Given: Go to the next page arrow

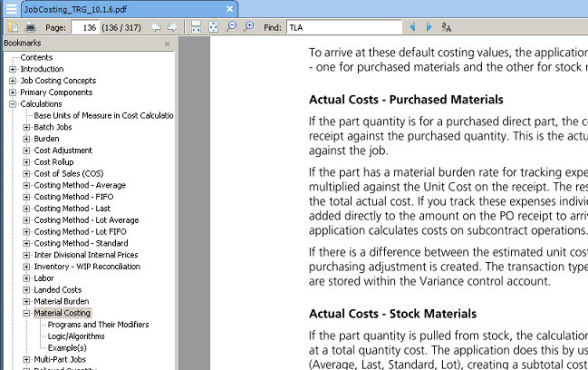Looking at the screenshot, I should point(172,27).
